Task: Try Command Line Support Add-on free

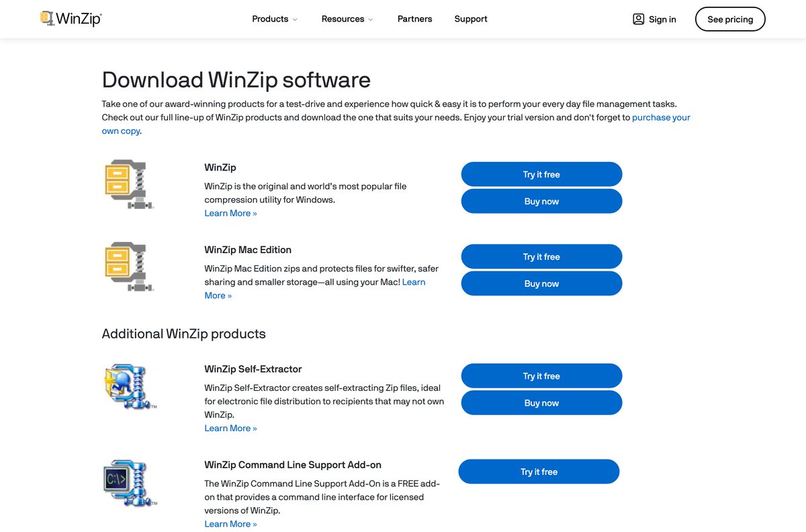Action: tap(539, 472)
